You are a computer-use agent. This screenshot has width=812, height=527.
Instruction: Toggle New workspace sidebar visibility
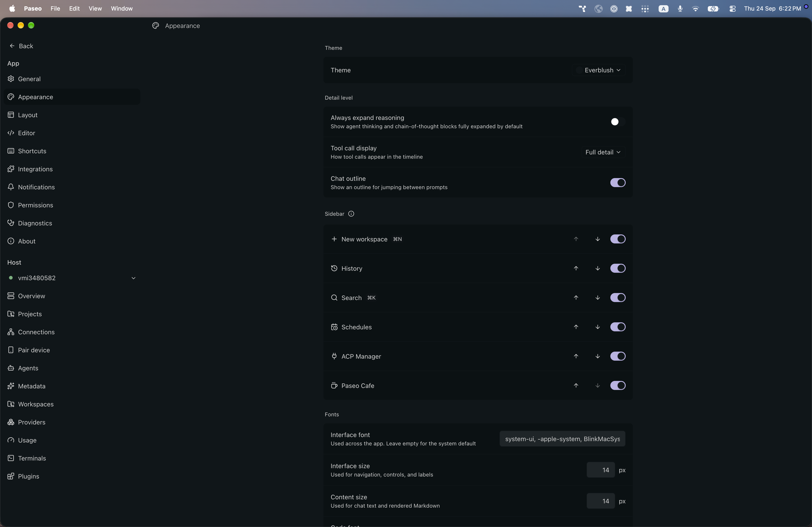coord(618,239)
